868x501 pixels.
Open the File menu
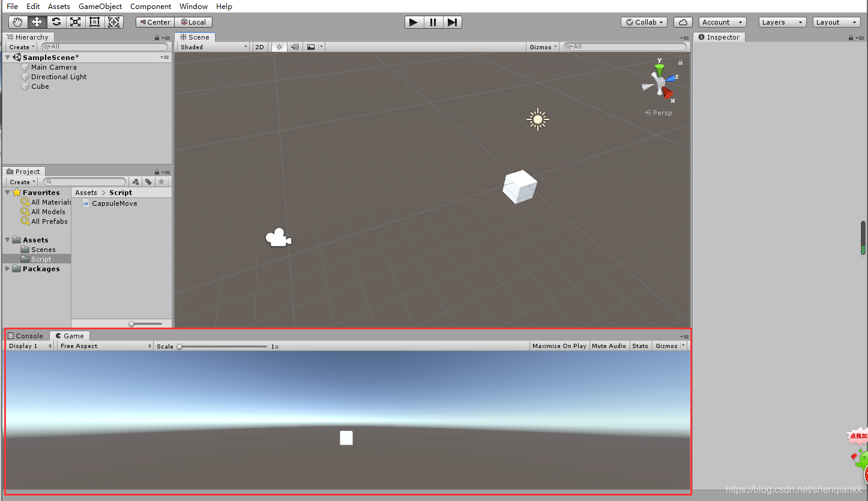tap(12, 6)
